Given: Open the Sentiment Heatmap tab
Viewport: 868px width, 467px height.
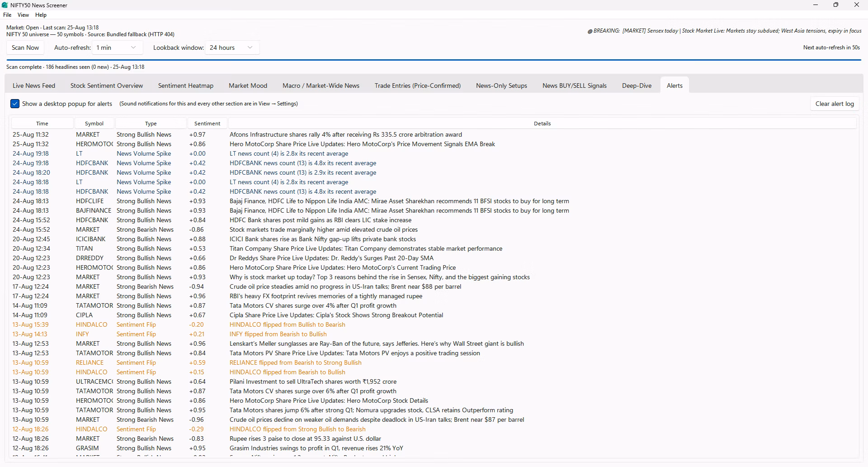Looking at the screenshot, I should click(186, 86).
